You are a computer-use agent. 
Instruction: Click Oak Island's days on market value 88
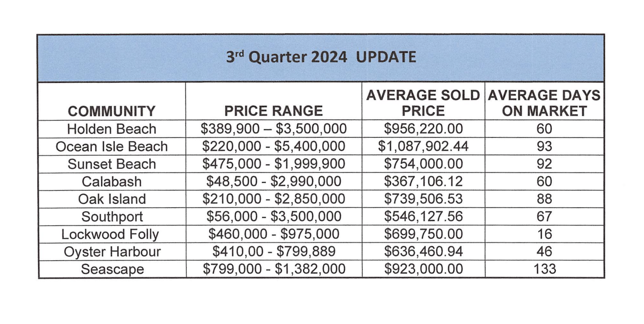click(x=544, y=199)
